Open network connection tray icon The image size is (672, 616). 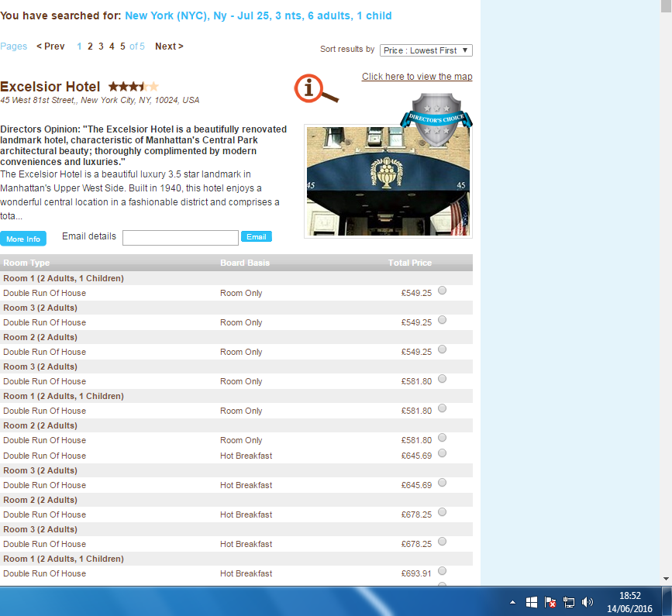[569, 602]
